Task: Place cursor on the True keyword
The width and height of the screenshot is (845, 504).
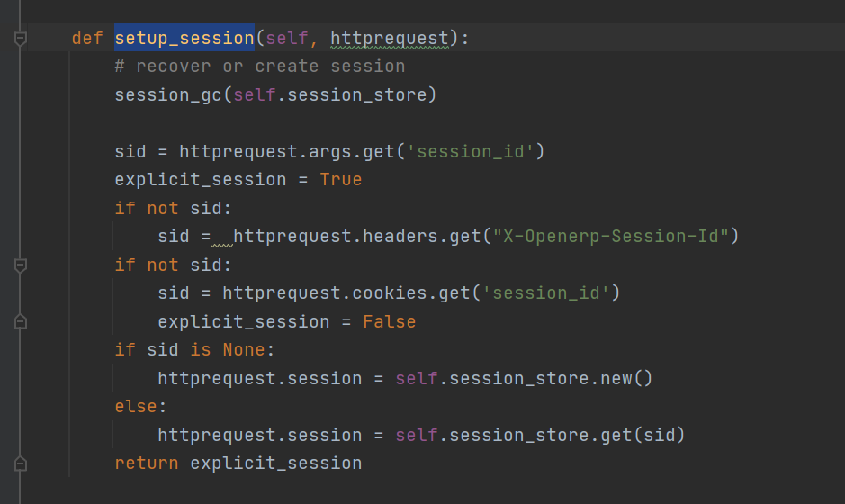Action: tap(341, 180)
